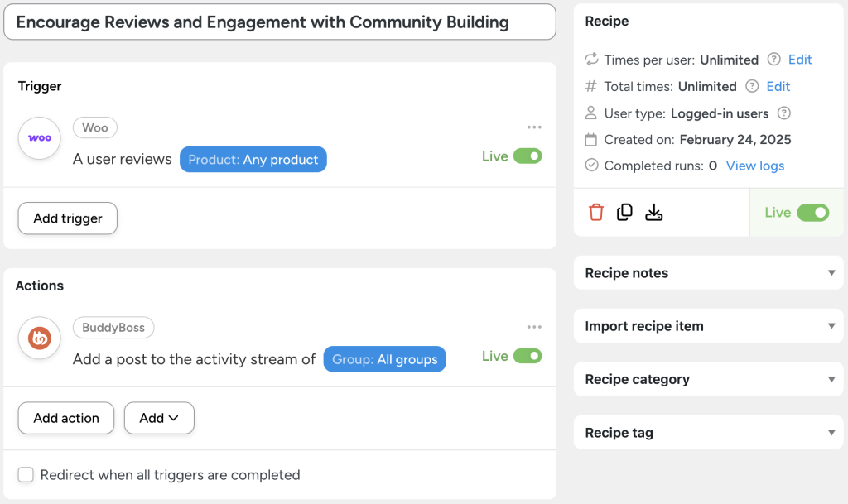Image resolution: width=848 pixels, height=504 pixels.
Task: Edit the recipe title field
Action: click(280, 22)
